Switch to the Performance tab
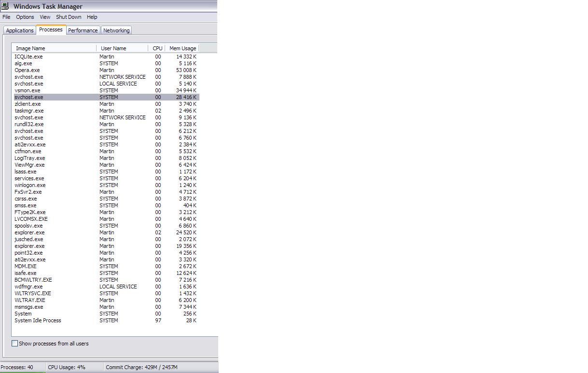This screenshot has height=373, width=588. (x=83, y=30)
